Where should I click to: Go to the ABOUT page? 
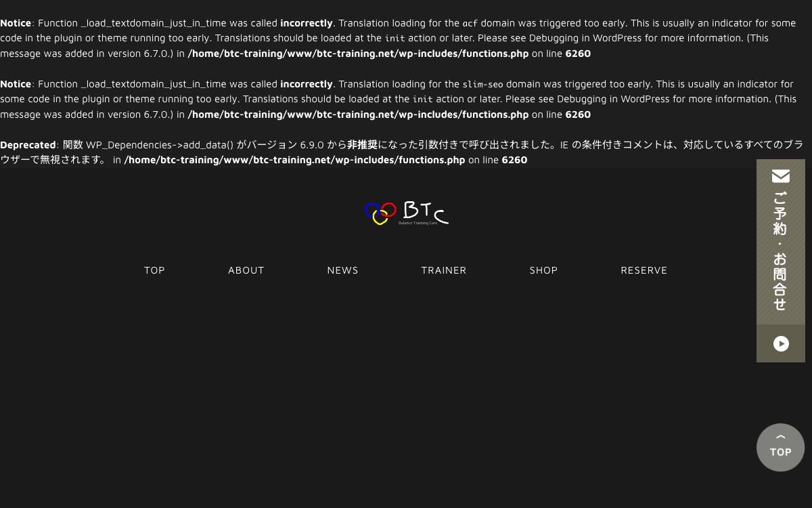tap(246, 270)
